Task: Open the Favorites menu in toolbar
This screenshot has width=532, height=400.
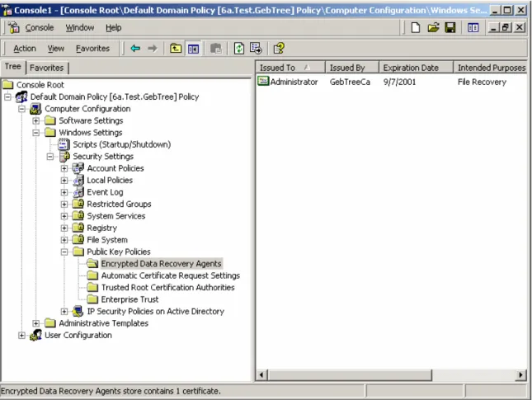Action: pos(92,49)
